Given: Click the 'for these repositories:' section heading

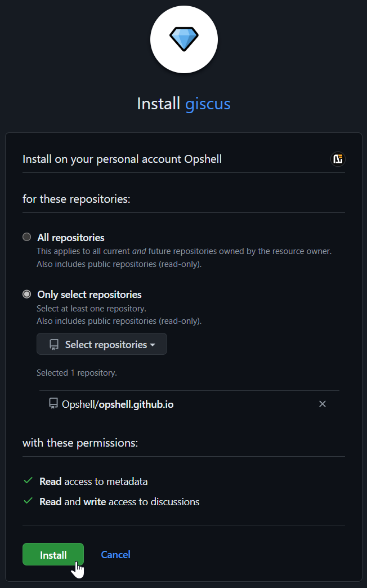Looking at the screenshot, I should click(77, 199).
